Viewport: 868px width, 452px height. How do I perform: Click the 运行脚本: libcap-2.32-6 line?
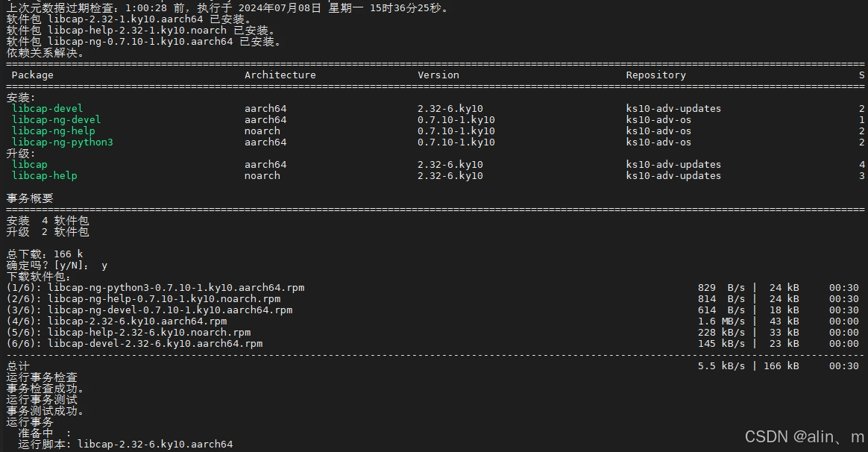click(125, 445)
